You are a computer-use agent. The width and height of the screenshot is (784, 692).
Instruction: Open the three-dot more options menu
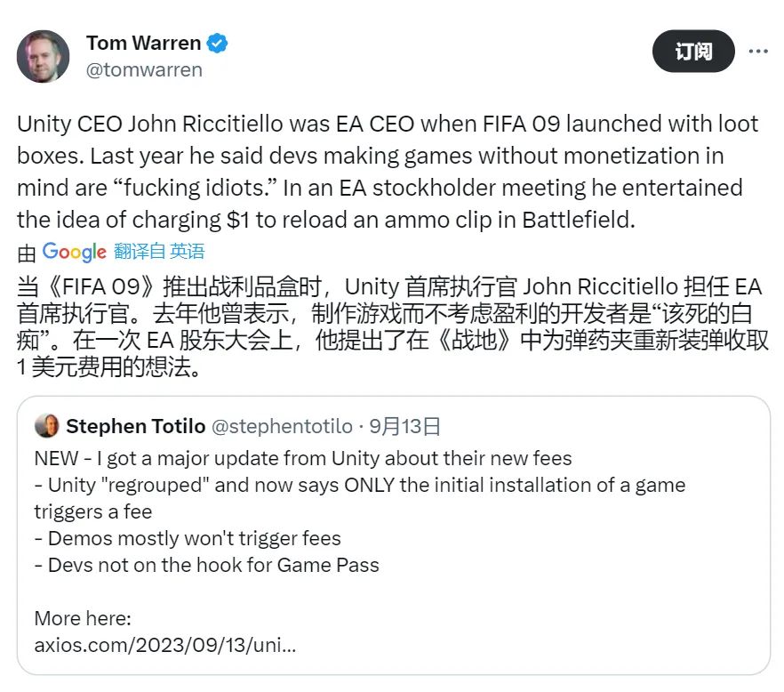[758, 51]
